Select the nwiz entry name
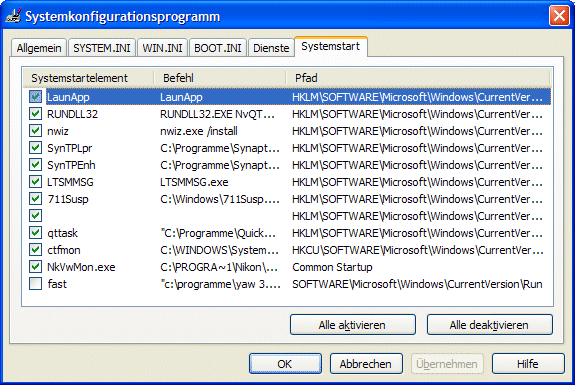 point(58,131)
